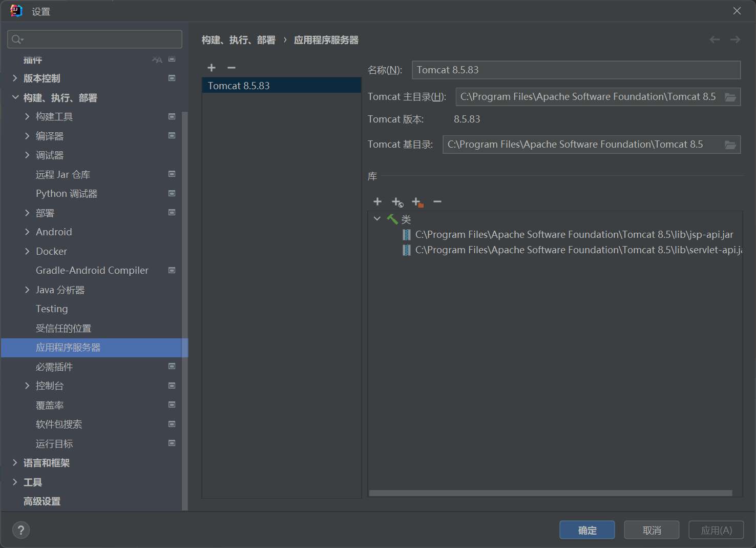Open 受信任的位置 settings page
The image size is (756, 548).
64,328
